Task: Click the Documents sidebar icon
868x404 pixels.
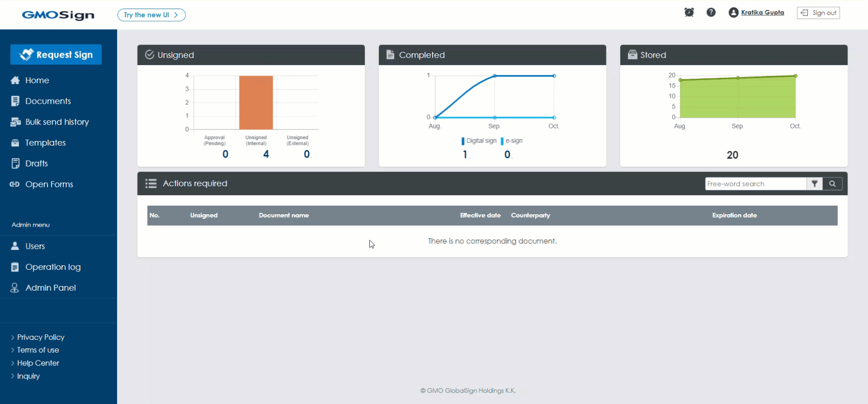Action: [x=15, y=101]
